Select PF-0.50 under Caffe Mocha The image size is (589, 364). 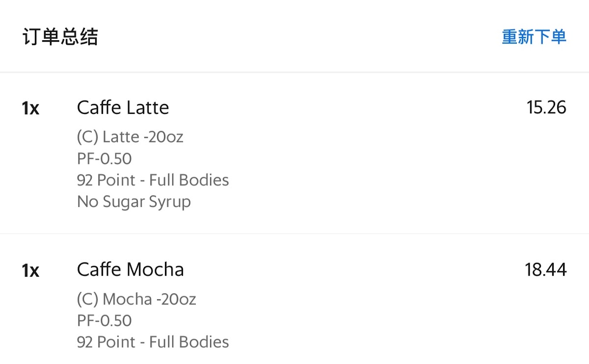[x=104, y=320]
